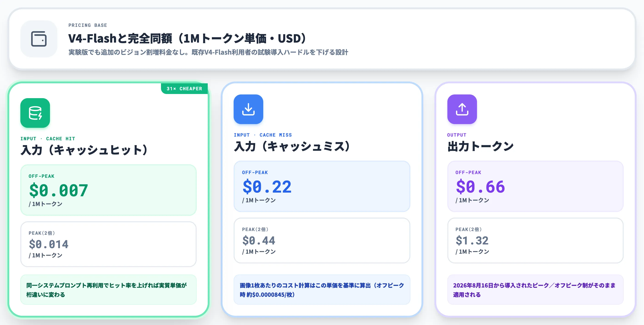Viewport: 644px width, 325px height.
Task: Click the 出力トークン title
Action: click(x=480, y=146)
